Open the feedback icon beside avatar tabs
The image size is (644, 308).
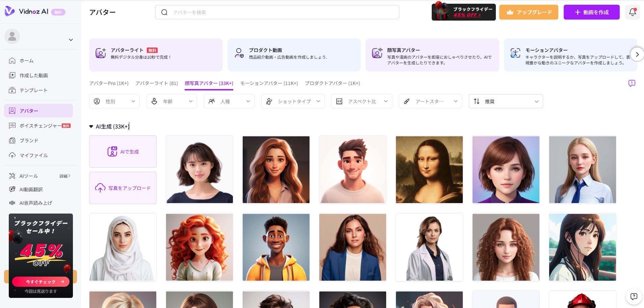(x=632, y=83)
